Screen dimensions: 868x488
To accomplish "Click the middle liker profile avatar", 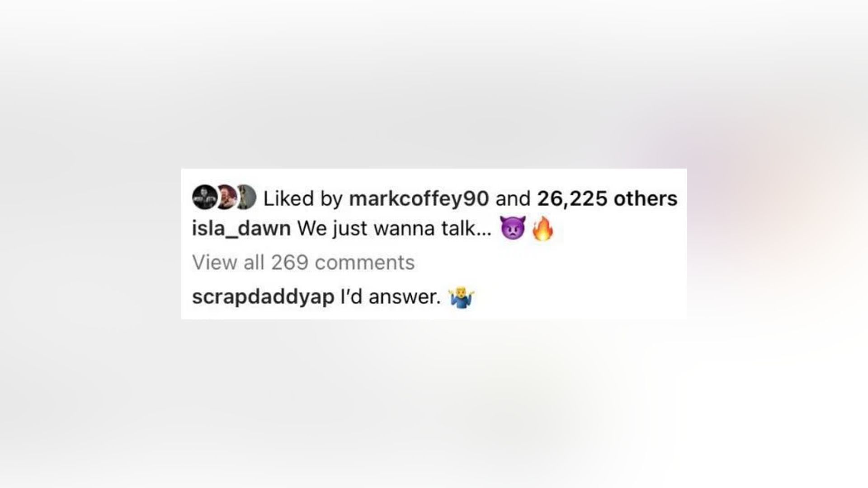I will [225, 197].
